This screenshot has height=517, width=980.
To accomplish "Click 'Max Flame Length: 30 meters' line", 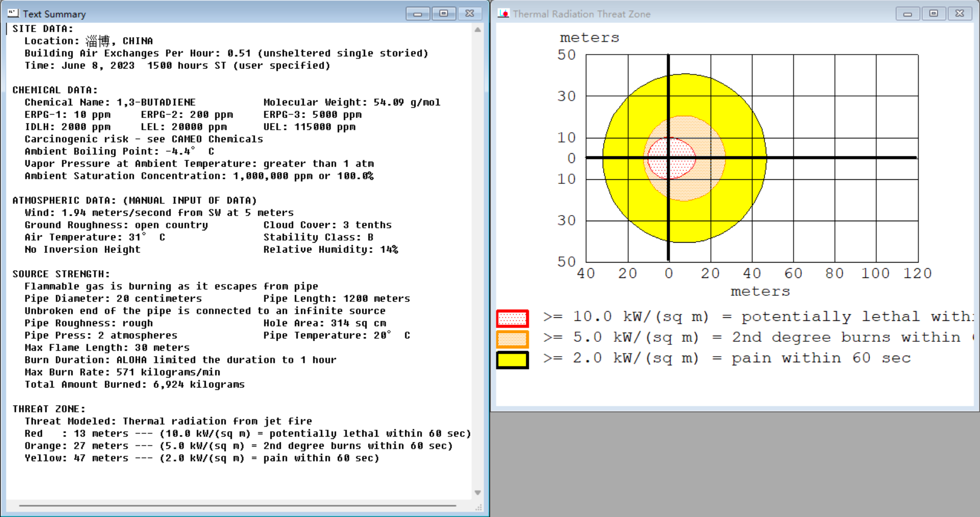I will 107,347.
